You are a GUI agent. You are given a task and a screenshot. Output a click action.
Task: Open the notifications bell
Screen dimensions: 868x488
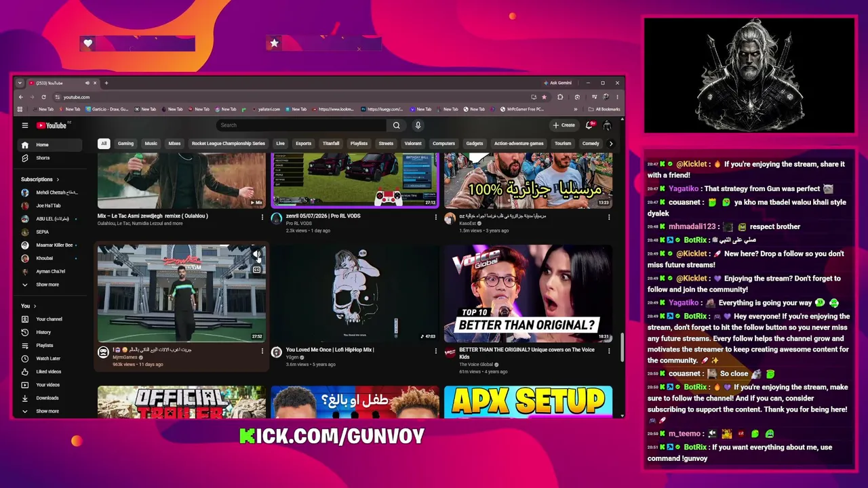(x=589, y=125)
